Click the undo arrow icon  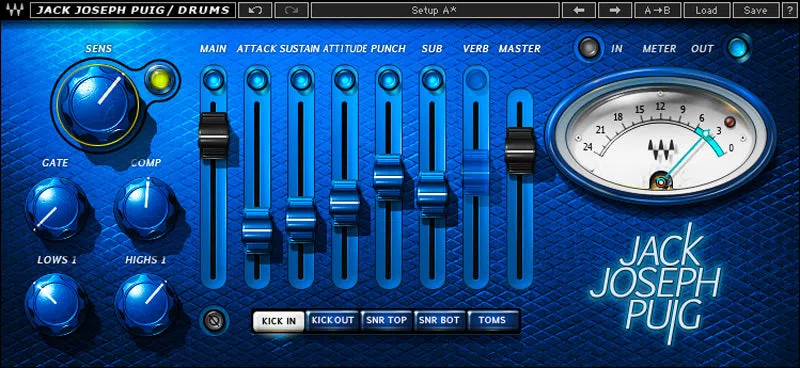click(x=255, y=10)
